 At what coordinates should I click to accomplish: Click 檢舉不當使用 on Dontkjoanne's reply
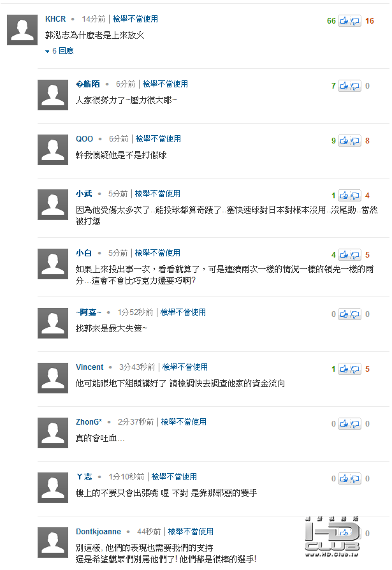[191, 532]
